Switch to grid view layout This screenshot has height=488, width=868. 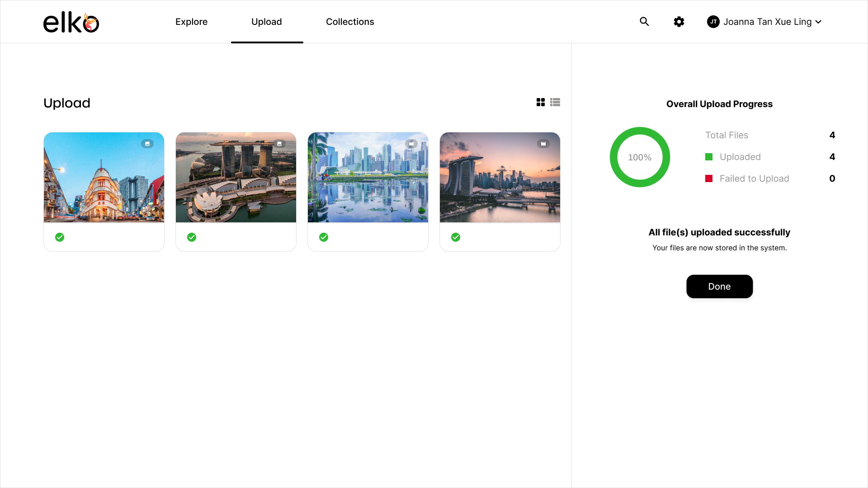pos(541,102)
